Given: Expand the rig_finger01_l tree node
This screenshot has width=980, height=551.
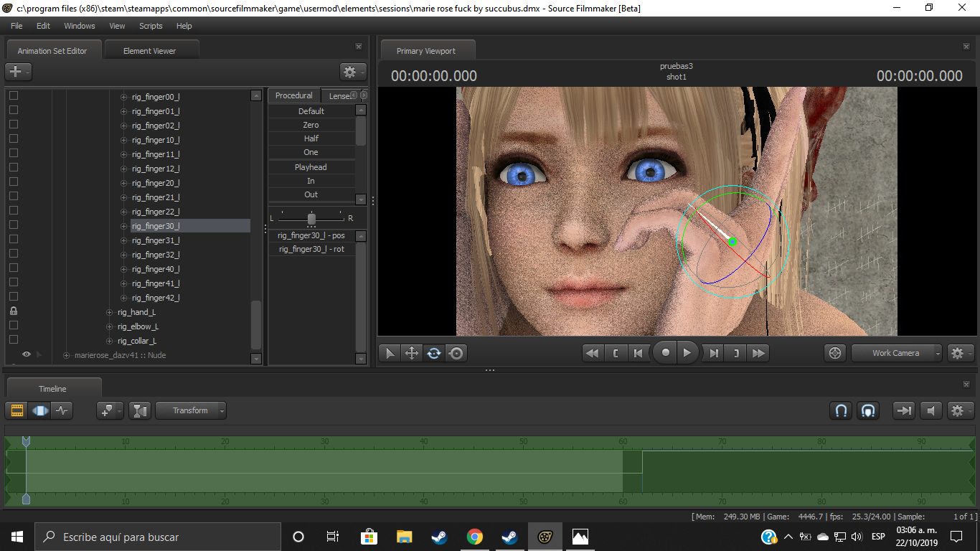Looking at the screenshot, I should point(124,111).
